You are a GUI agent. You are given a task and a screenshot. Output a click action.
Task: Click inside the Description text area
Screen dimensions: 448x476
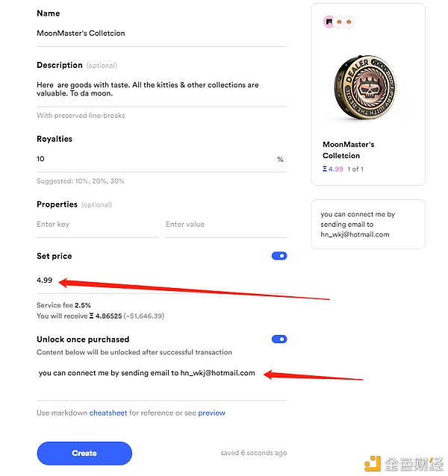(x=162, y=90)
